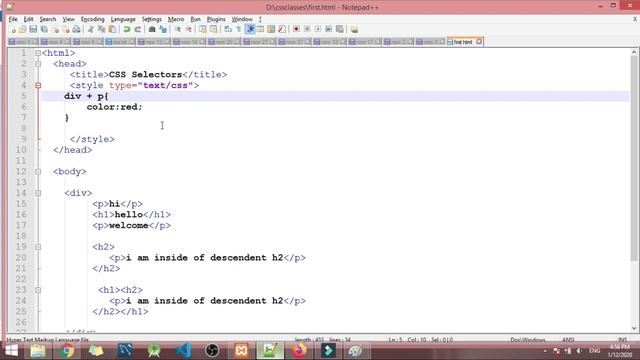This screenshot has width=640, height=360.
Task: Collapse the style fold marker on line 4
Action: (x=38, y=85)
